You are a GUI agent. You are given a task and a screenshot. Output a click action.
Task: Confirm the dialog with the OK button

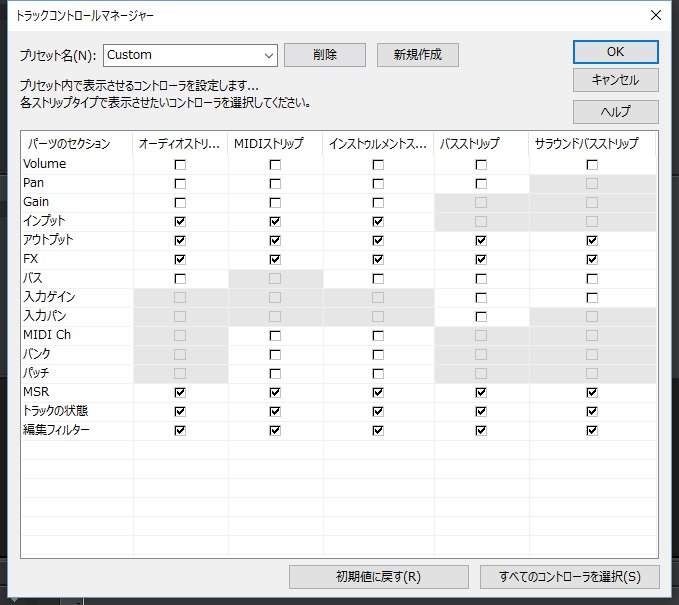pos(615,51)
